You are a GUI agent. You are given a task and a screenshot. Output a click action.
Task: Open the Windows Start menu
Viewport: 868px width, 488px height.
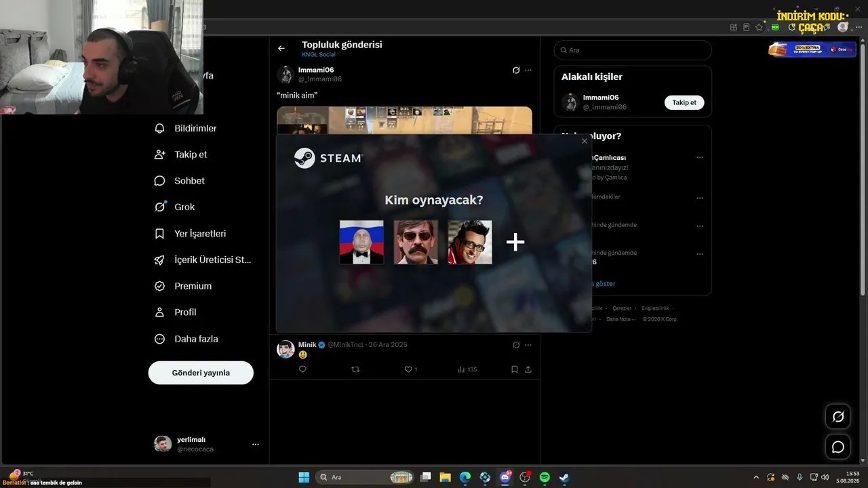point(304,477)
